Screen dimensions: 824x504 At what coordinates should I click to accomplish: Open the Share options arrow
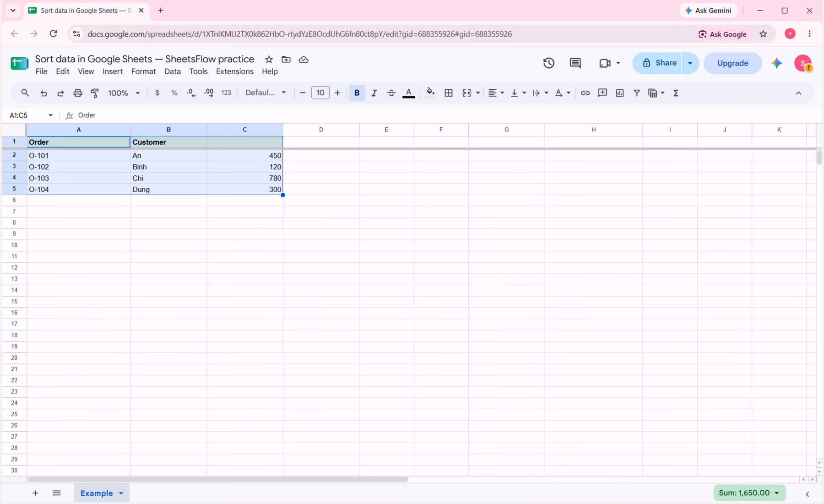[690, 63]
